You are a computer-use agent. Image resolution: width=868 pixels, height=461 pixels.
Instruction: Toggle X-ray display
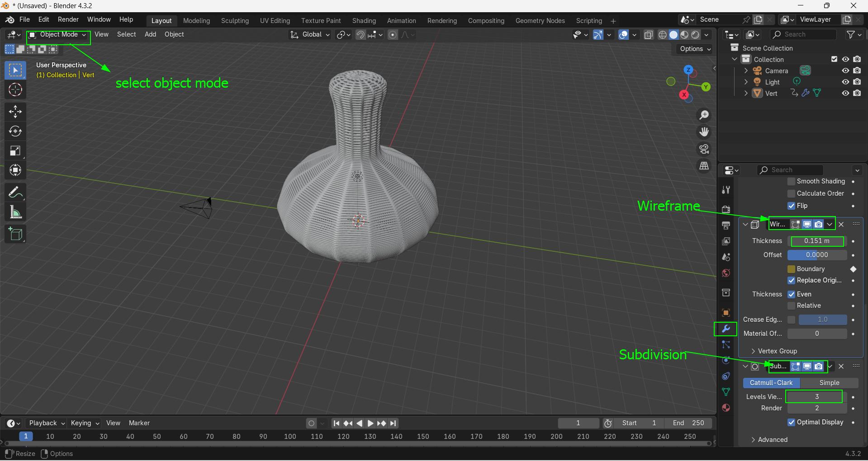pos(648,35)
